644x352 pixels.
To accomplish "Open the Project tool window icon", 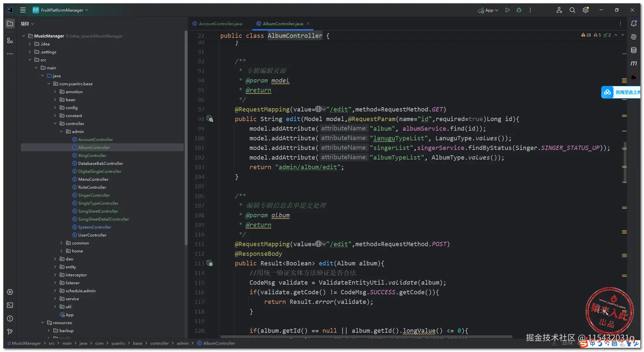I will pyautogui.click(x=10, y=24).
